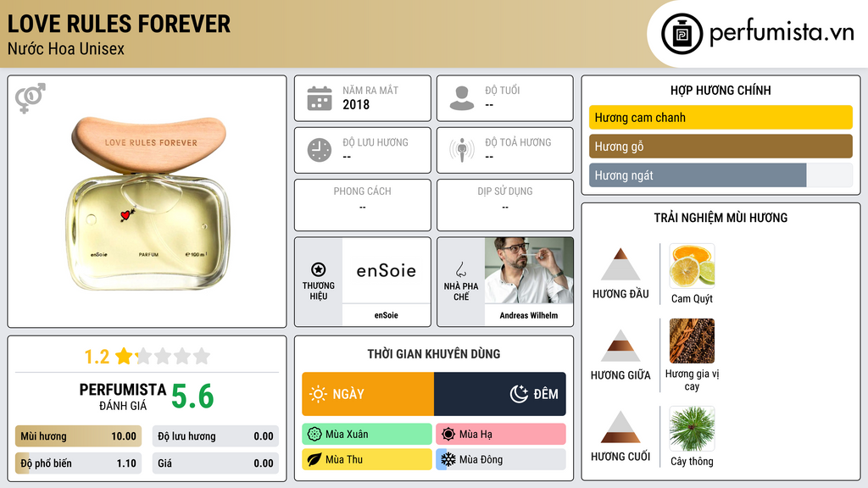Click the Mùa Đông season bar
The image size is (868, 488).
501,459
